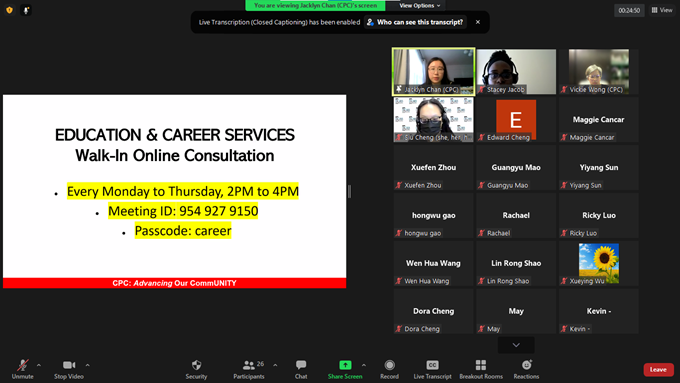Image resolution: width=680 pixels, height=383 pixels.
Task: Select Dora Cheng participant tile
Action: tap(433, 311)
